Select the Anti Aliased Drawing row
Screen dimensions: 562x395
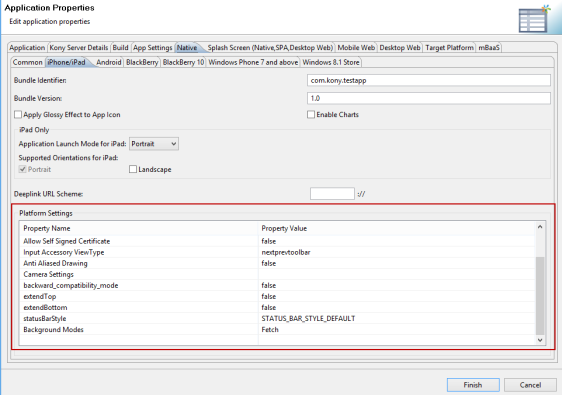click(x=277, y=263)
